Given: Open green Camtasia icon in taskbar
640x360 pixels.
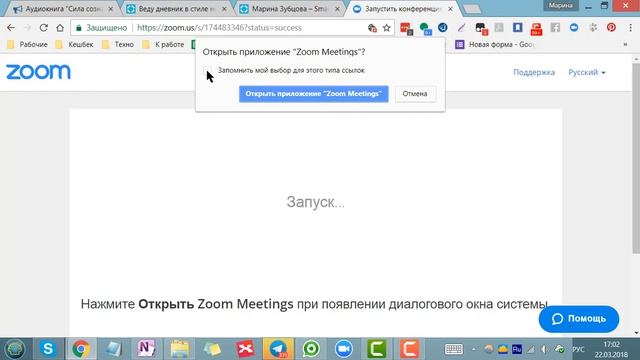Looking at the screenshot, I should coord(376,349).
